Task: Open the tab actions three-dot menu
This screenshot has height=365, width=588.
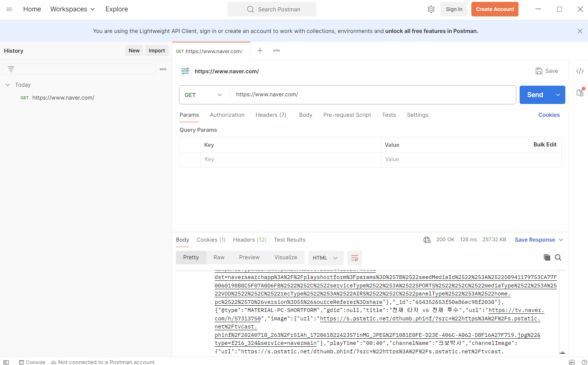Action: [276, 51]
